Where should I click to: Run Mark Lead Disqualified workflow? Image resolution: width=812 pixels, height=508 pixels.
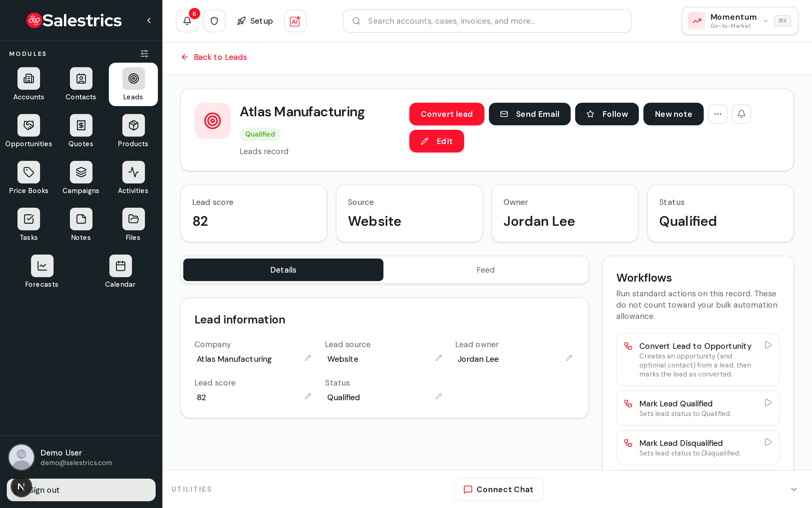pos(768,442)
